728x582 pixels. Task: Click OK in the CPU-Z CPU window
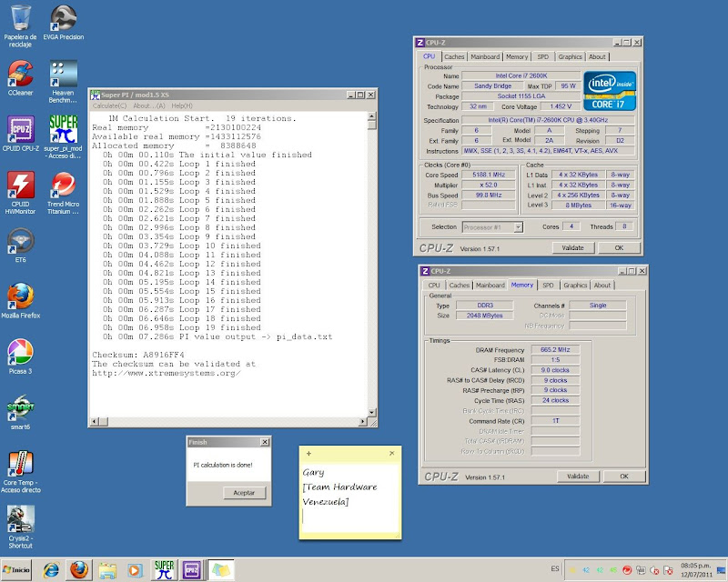coord(620,247)
